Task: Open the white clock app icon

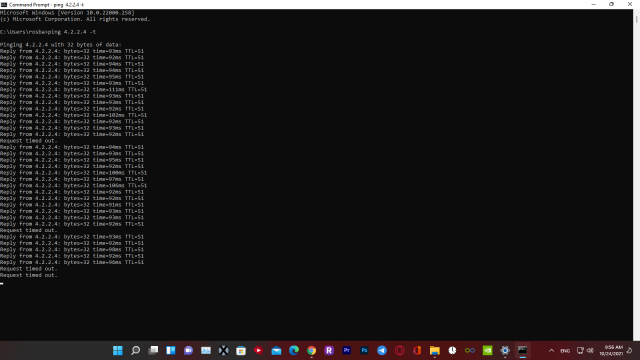Action: pos(452,350)
